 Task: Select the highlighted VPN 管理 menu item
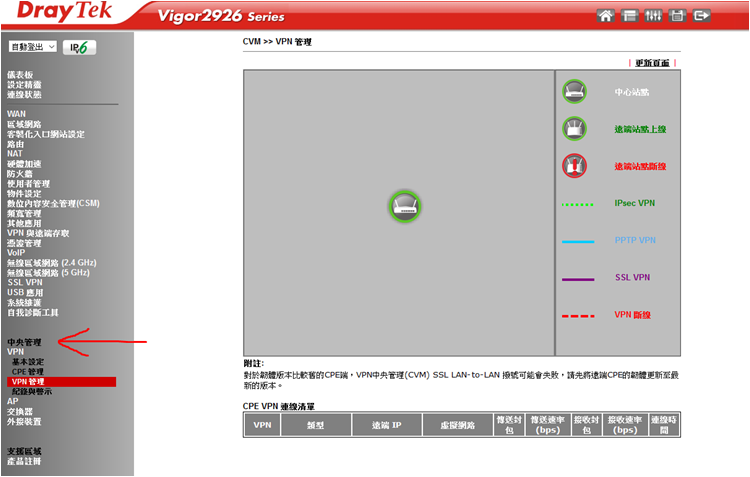coord(28,381)
